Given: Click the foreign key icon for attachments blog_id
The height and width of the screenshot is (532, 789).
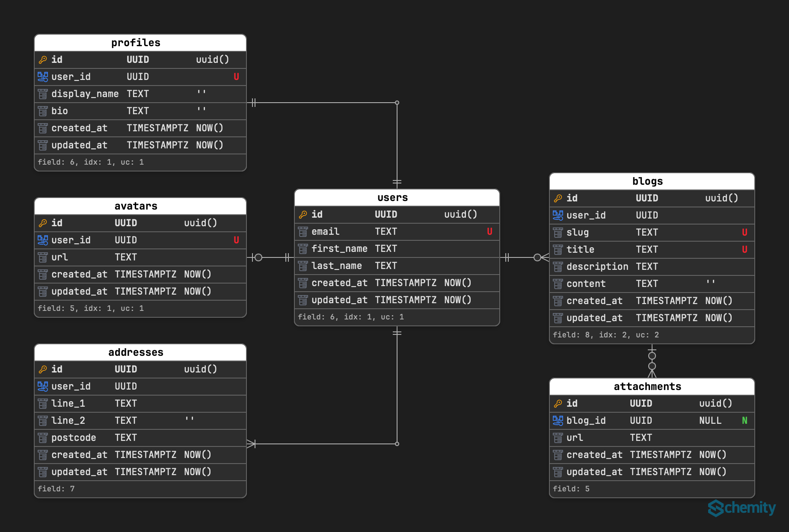Looking at the screenshot, I should pos(558,421).
